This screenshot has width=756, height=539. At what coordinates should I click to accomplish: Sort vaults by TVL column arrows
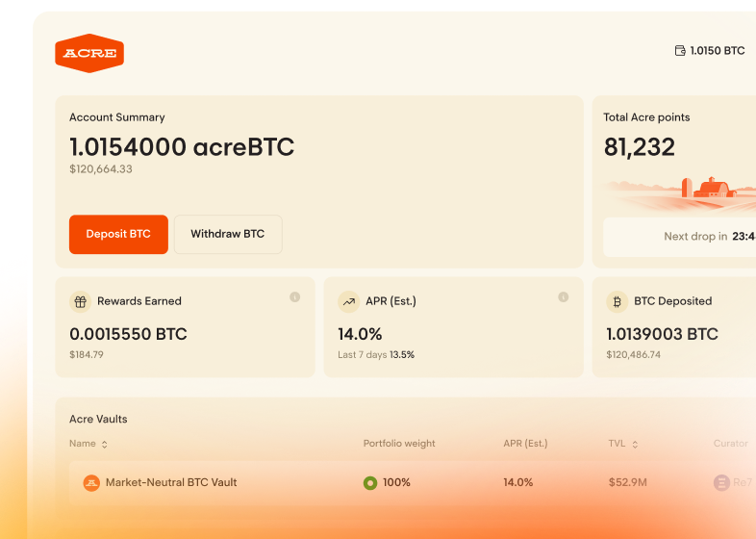click(x=634, y=445)
